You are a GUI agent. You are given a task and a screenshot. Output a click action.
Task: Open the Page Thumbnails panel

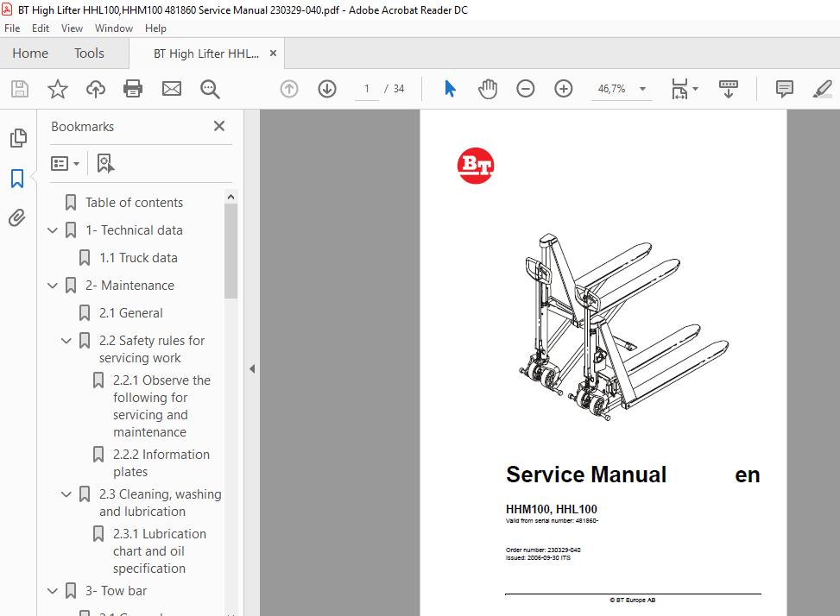click(x=18, y=137)
